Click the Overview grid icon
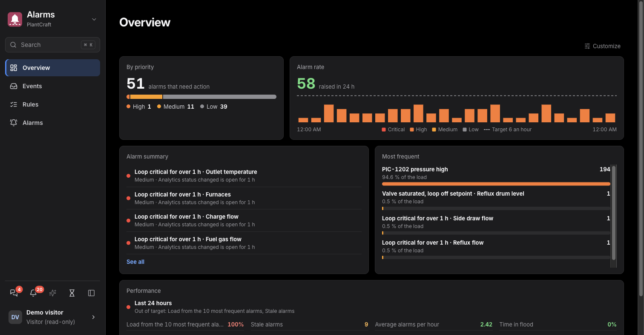The width and height of the screenshot is (644, 335). pos(14,68)
